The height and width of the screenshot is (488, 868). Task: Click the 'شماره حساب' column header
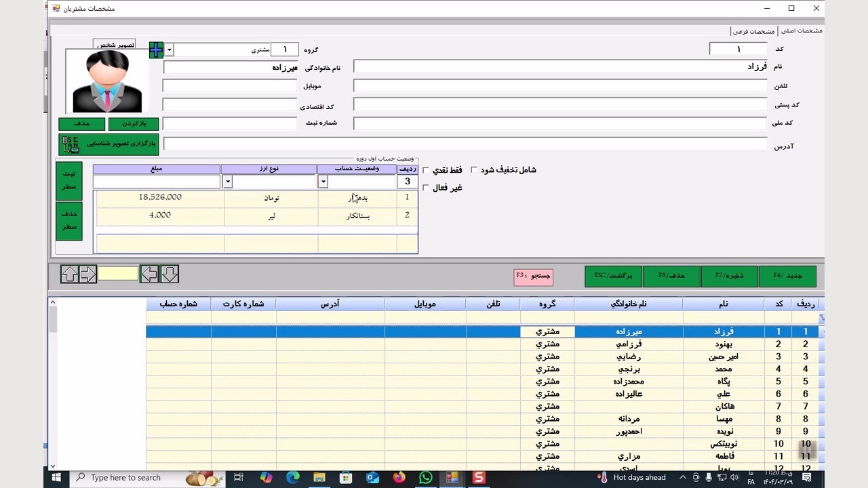(x=178, y=304)
